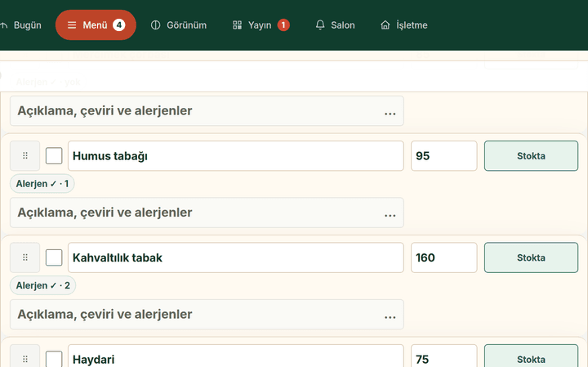Go to the Salon tab
588x367 pixels.
(x=335, y=25)
